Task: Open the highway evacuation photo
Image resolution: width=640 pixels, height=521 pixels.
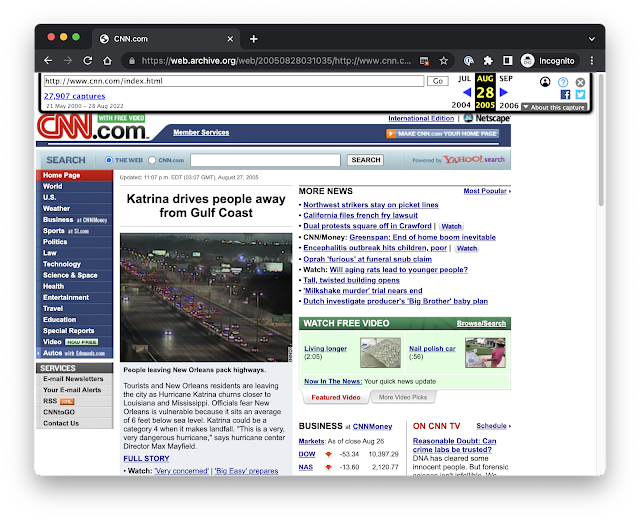Action: tap(206, 297)
